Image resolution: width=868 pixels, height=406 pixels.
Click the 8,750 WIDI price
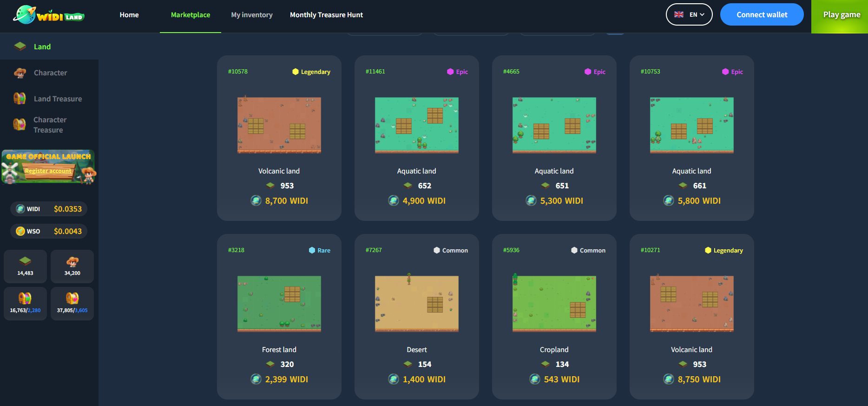[699, 379]
